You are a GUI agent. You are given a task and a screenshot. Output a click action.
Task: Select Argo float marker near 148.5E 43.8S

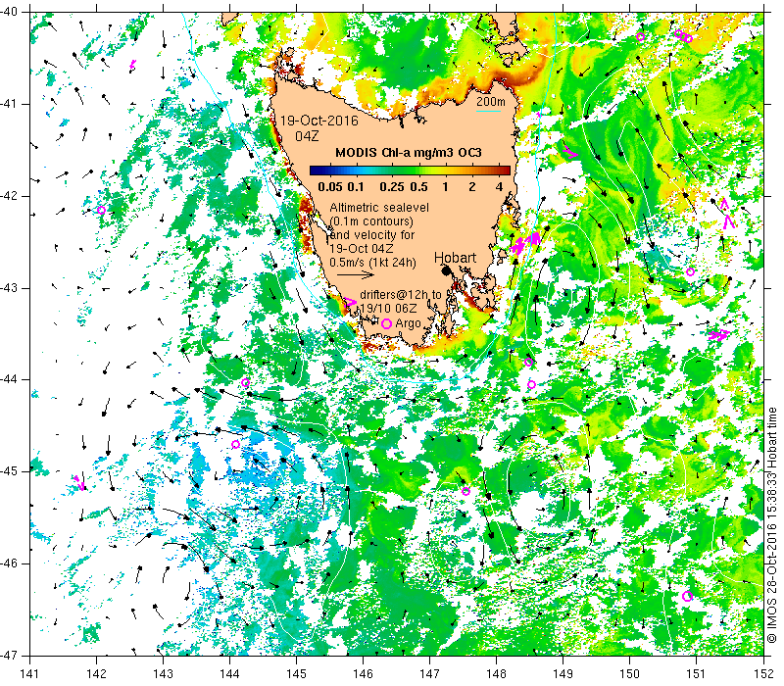click(x=528, y=362)
